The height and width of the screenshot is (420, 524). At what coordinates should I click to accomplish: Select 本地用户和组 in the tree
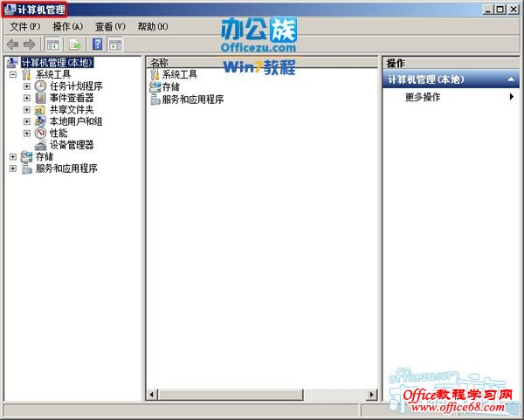pos(76,121)
